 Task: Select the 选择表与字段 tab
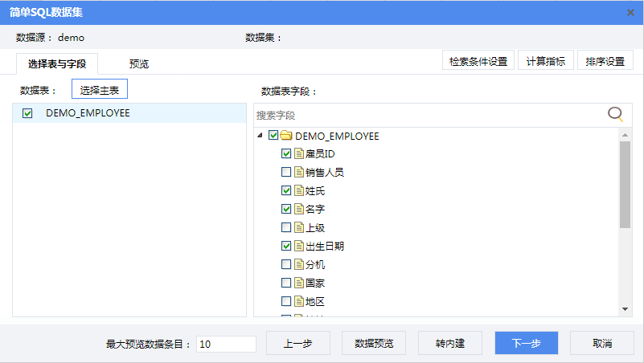click(x=56, y=63)
